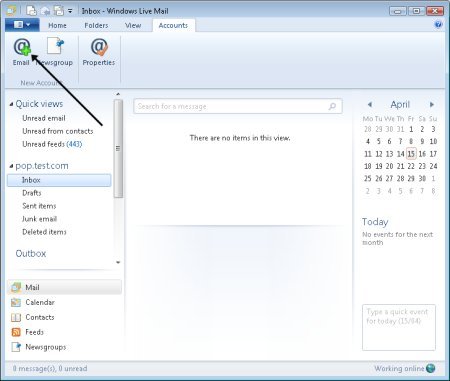
Task: Click the Today heading
Action: point(375,222)
